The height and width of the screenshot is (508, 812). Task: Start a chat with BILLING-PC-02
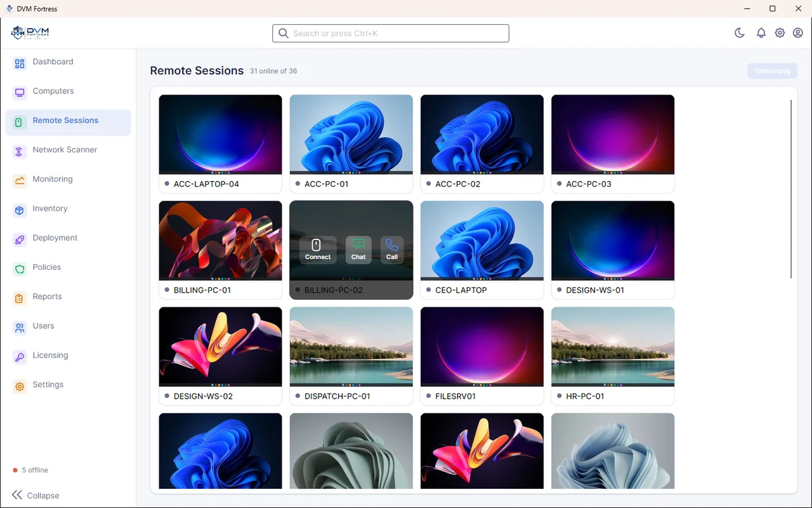[x=358, y=250]
